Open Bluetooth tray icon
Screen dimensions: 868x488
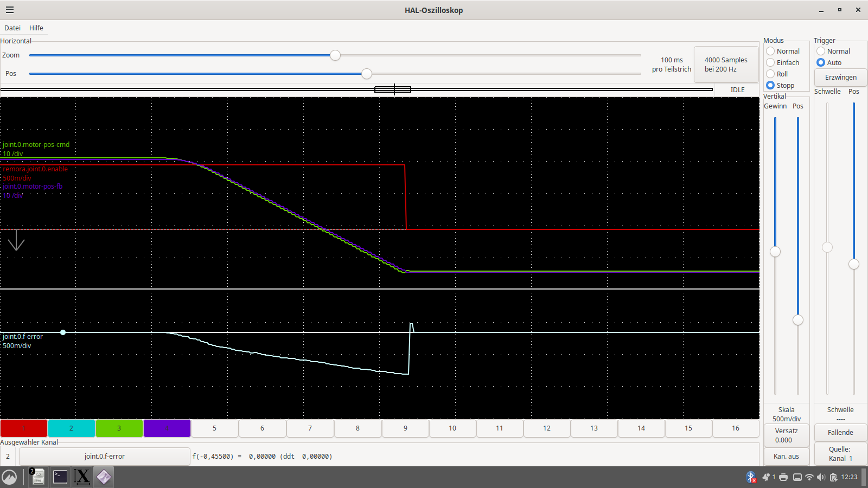click(751, 477)
